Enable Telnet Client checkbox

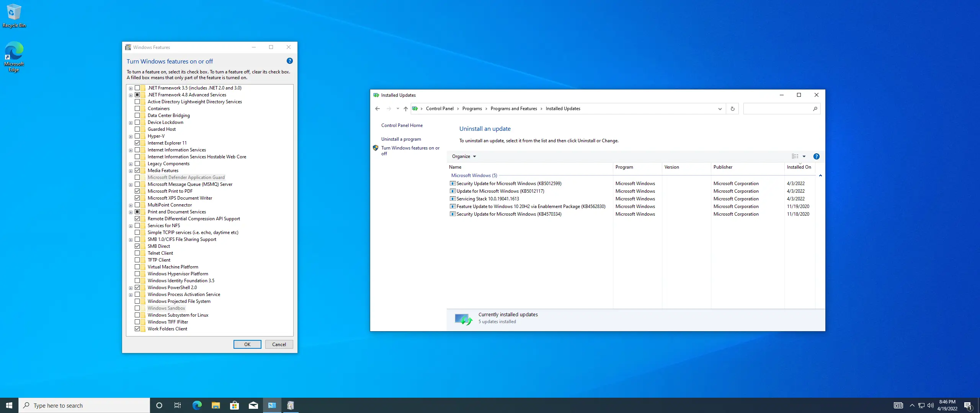pyautogui.click(x=137, y=253)
